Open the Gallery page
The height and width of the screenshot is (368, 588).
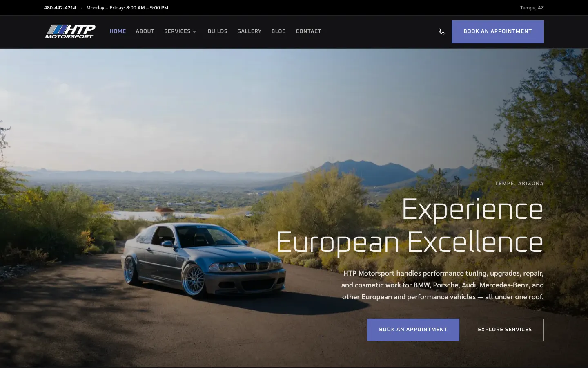(249, 31)
